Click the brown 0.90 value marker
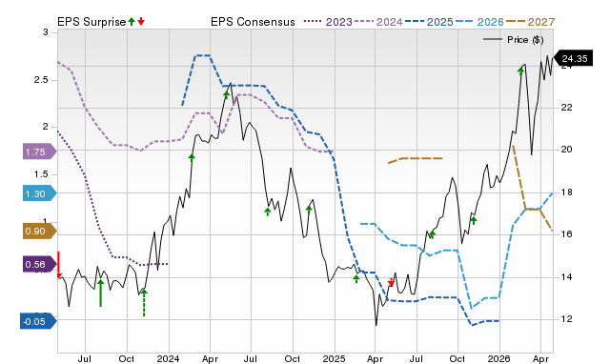Image resolution: width=610 pixels, height=364 pixels. 39,232
